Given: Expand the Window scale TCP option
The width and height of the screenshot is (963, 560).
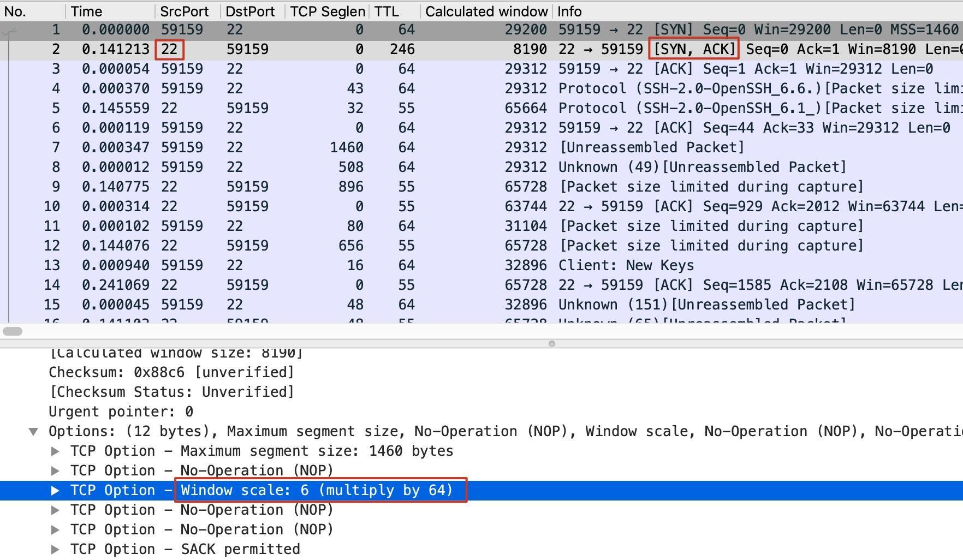Looking at the screenshot, I should coord(55,491).
